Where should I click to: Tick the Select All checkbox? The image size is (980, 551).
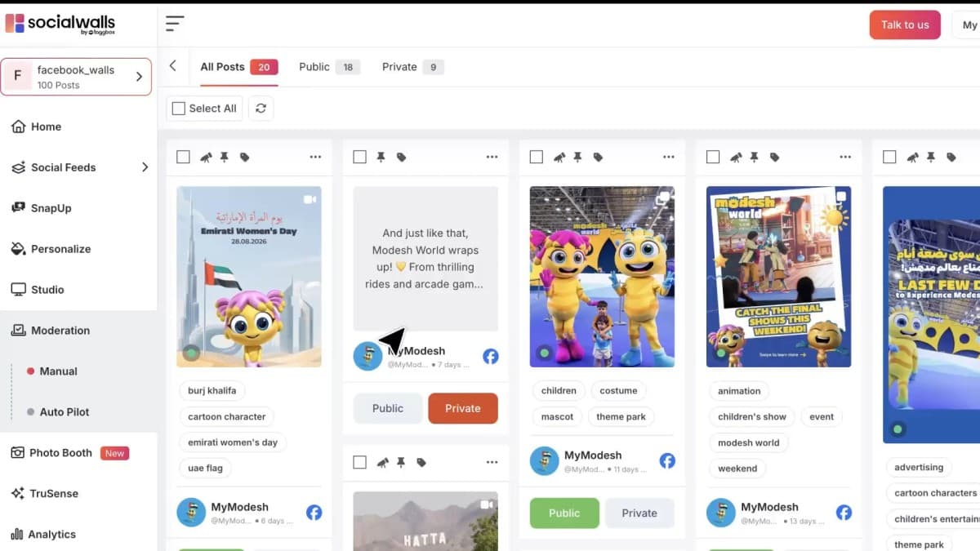click(x=179, y=108)
